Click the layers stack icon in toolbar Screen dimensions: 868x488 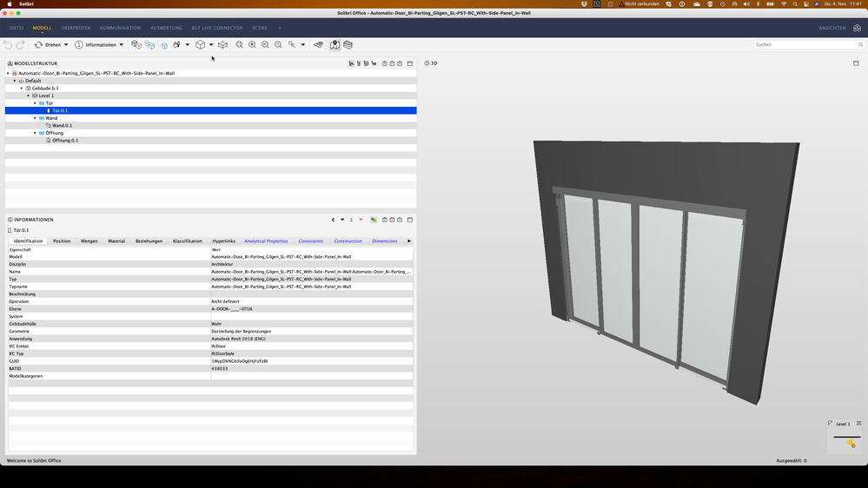348,44
